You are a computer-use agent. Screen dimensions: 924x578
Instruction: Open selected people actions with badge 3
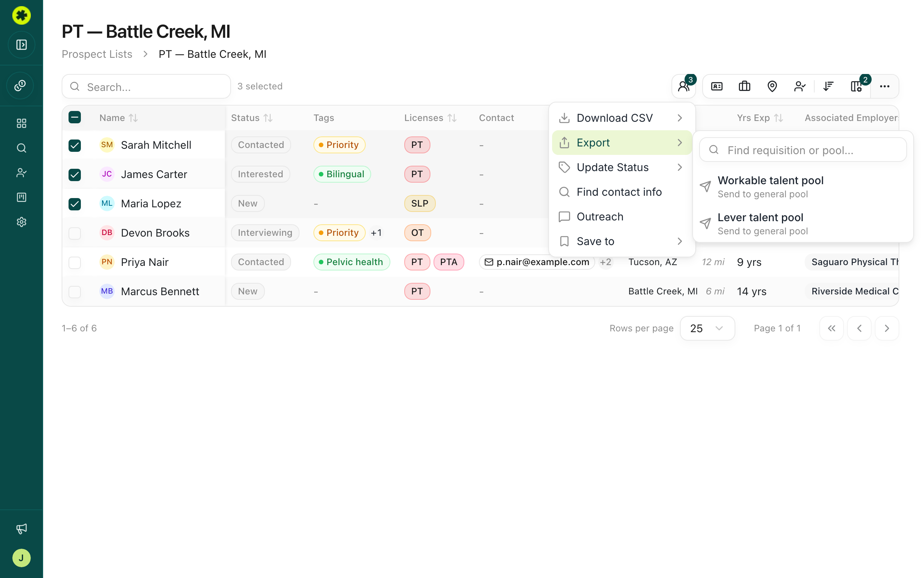[684, 86]
